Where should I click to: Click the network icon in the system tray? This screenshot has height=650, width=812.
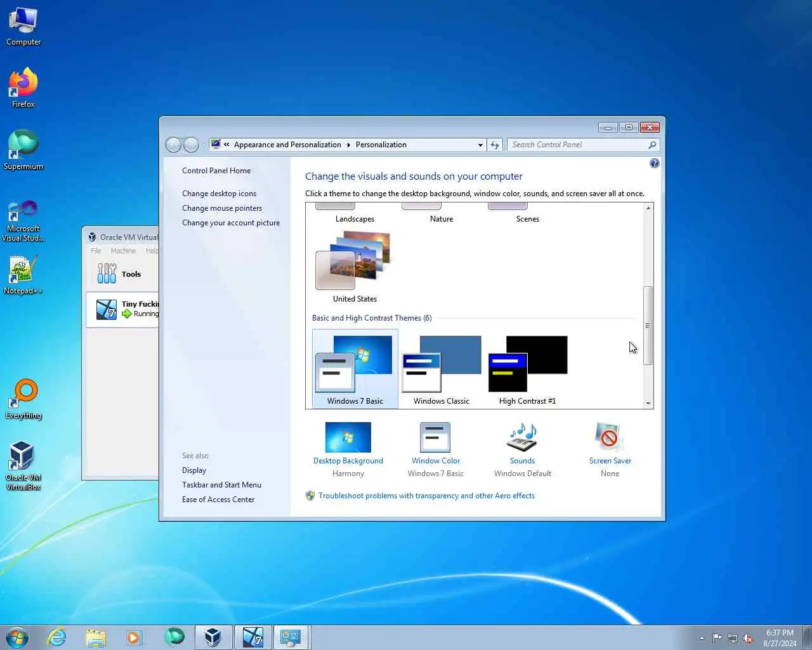pos(733,638)
